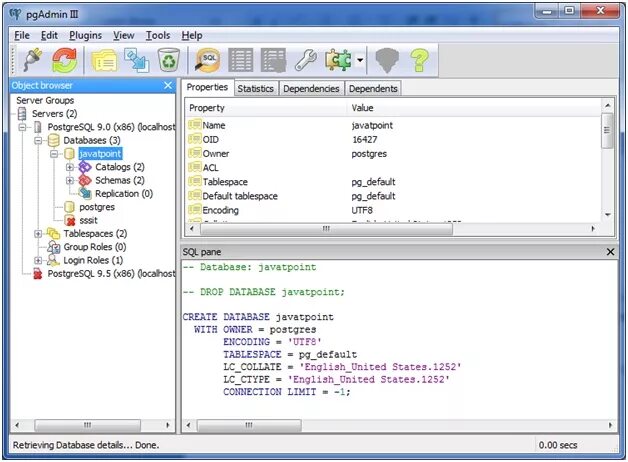
Task: Click the Schemas icon in the tree
Action: [x=85, y=180]
